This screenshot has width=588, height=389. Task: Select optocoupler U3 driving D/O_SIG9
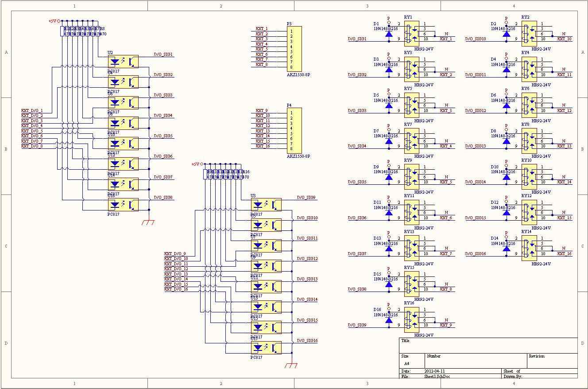coord(266,205)
